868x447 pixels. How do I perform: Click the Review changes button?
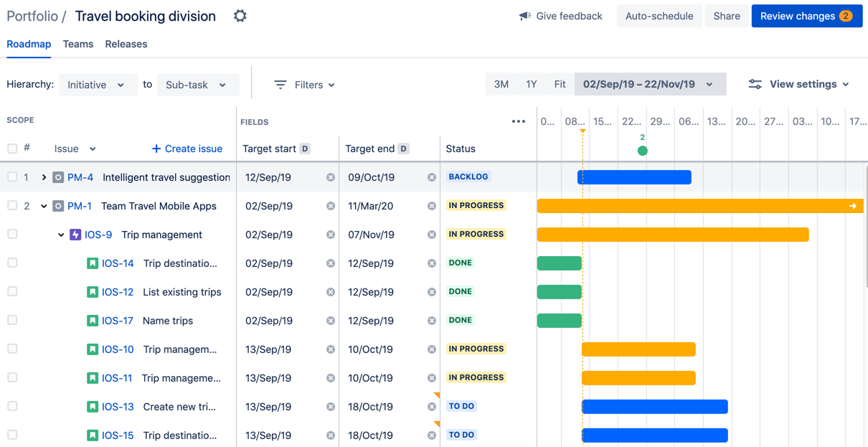[807, 16]
